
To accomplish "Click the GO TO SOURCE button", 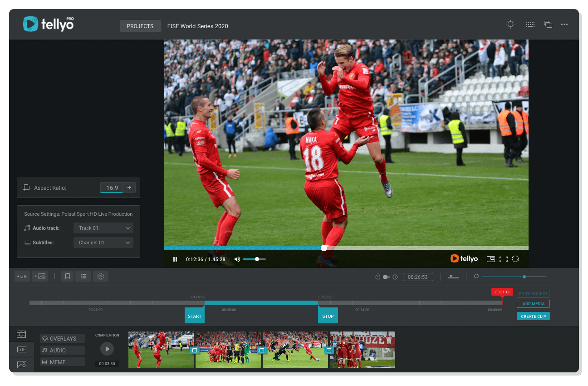I will (x=533, y=294).
